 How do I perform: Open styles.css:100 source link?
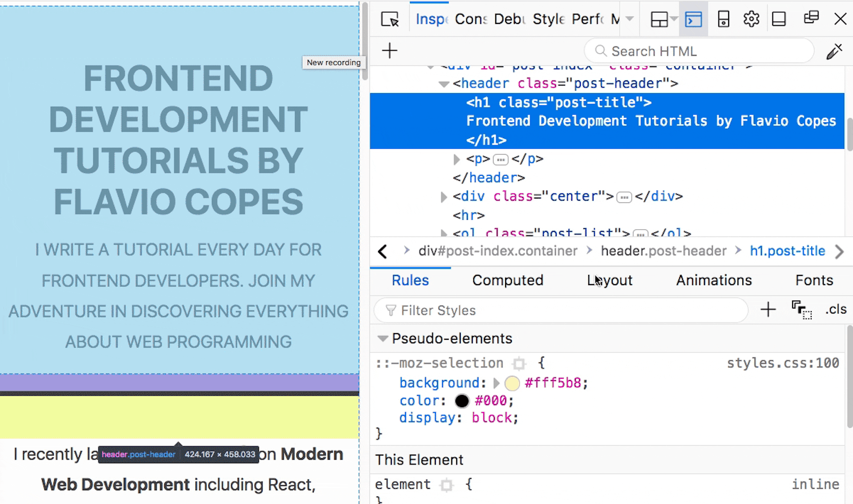tap(783, 363)
